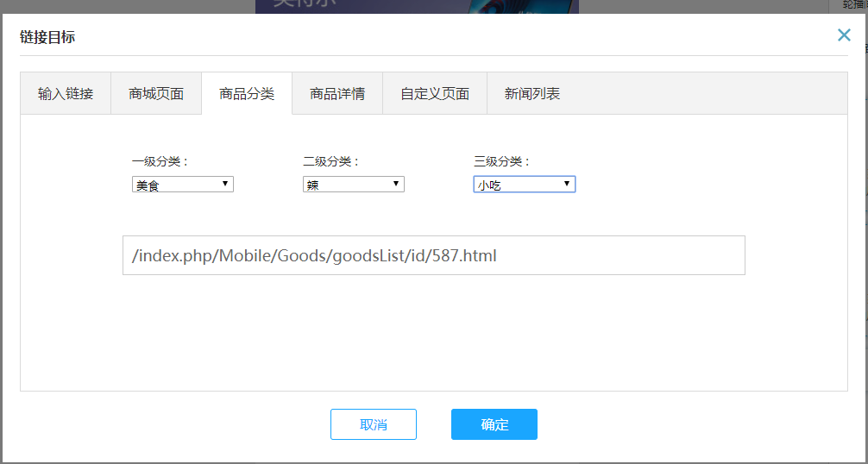Screen dimensions: 868x464
Task: Close the 链接目标 dialog with the X
Action: pos(844,35)
